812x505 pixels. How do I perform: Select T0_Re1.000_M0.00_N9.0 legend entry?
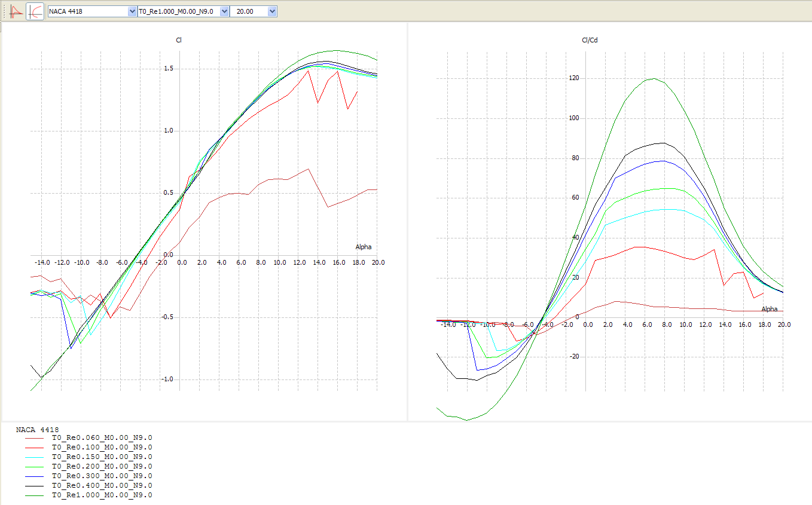click(102, 495)
